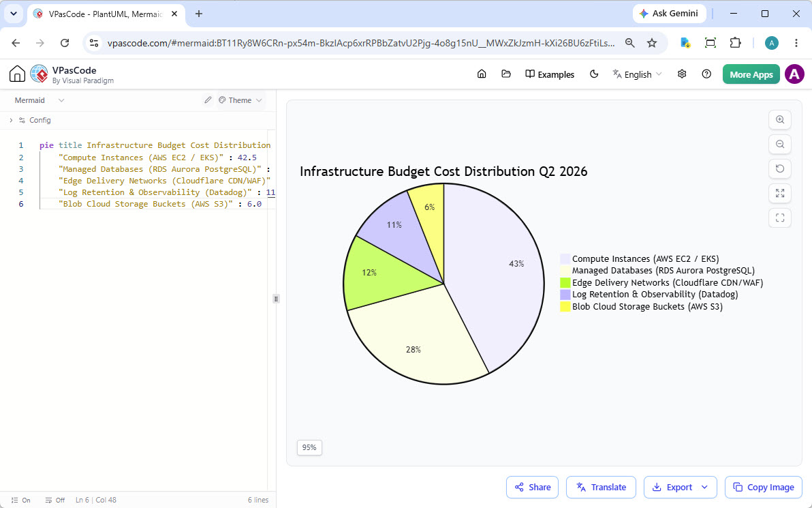Fit diagram to screen with arrows icon

pos(780,194)
